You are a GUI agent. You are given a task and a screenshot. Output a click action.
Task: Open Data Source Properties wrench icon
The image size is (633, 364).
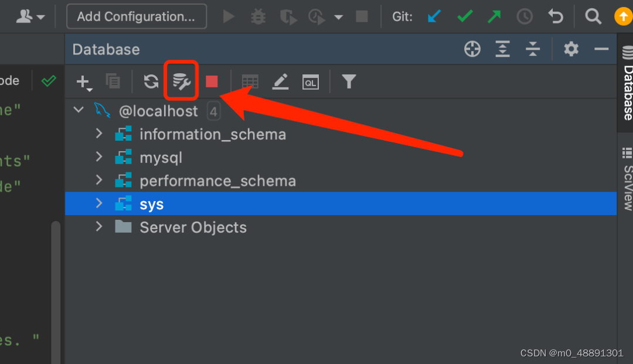(x=181, y=81)
